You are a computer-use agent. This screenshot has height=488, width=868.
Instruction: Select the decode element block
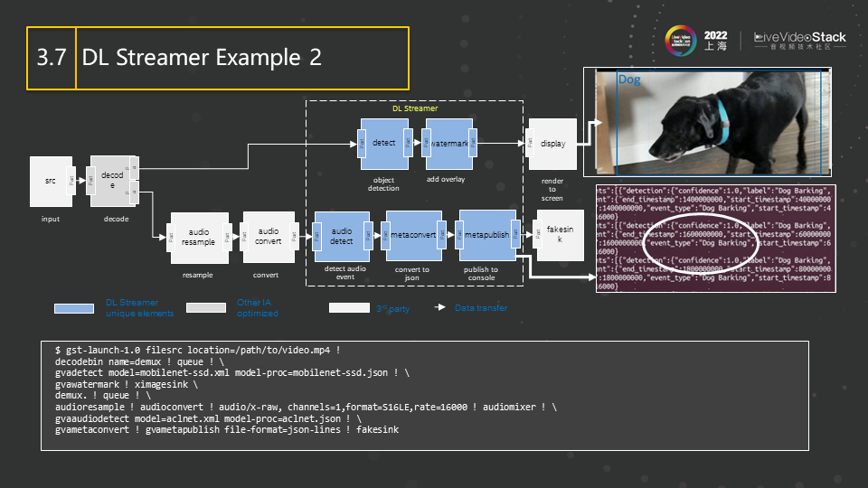112,181
